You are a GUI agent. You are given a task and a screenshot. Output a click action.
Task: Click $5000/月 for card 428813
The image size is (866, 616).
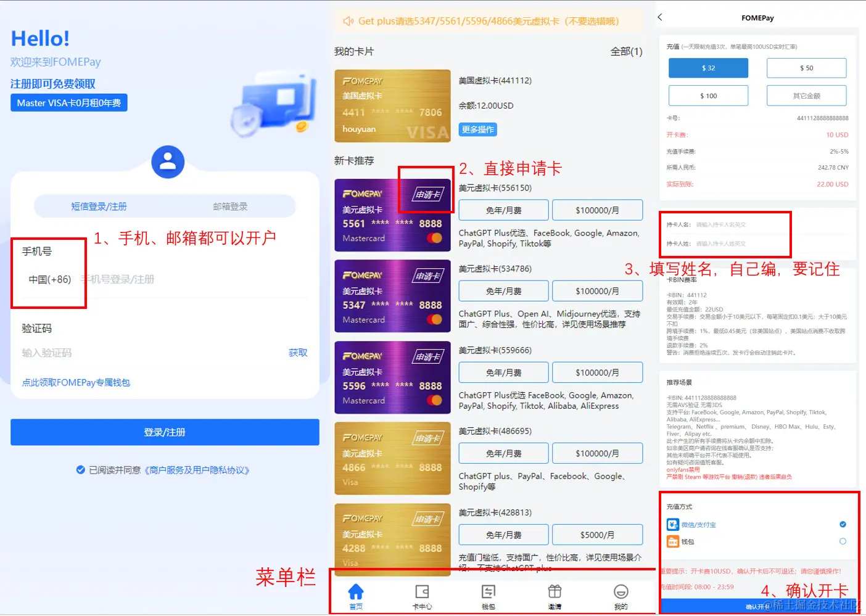597,535
